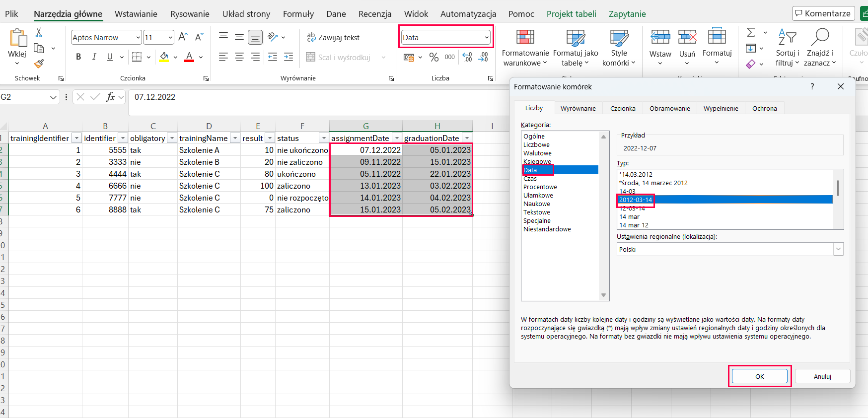This screenshot has width=868, height=418.
Task: Confirm the dialog with OK
Action: point(759,376)
